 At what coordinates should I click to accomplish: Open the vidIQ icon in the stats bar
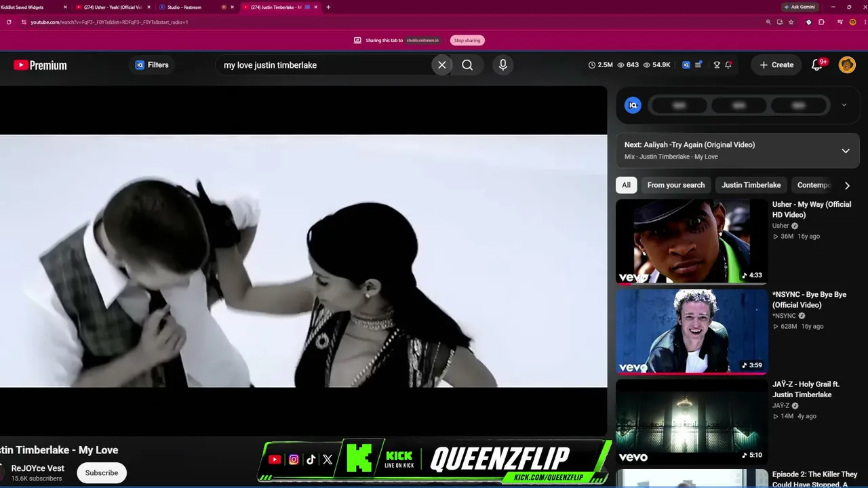click(x=686, y=65)
